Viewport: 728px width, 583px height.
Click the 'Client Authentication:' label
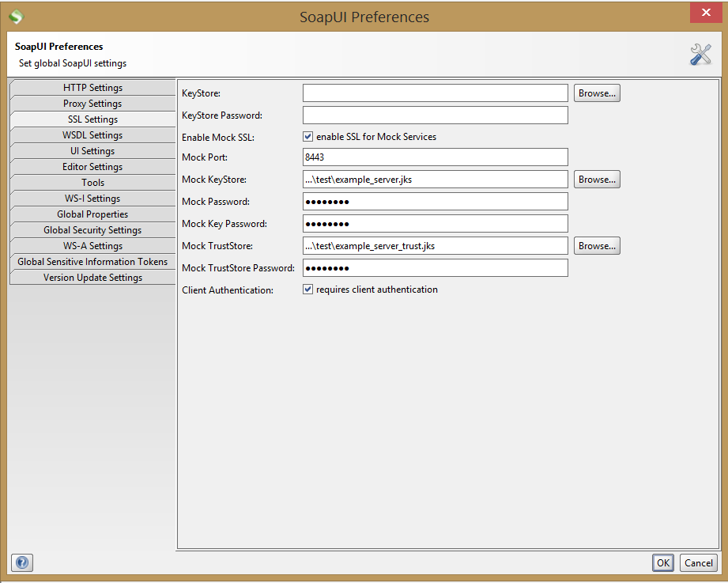[228, 290]
